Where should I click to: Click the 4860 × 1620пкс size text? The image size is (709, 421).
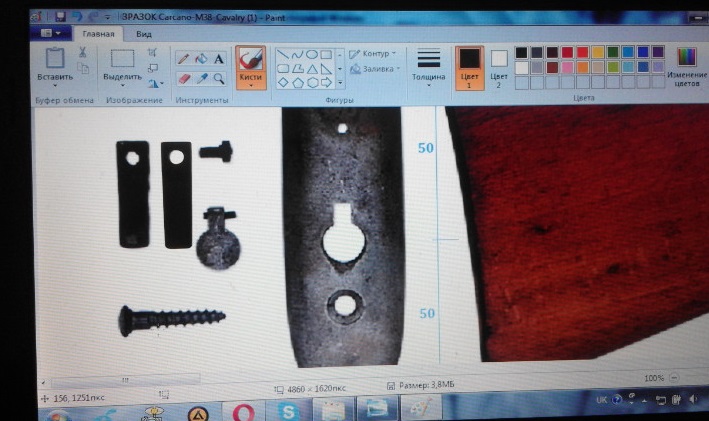[x=317, y=389]
